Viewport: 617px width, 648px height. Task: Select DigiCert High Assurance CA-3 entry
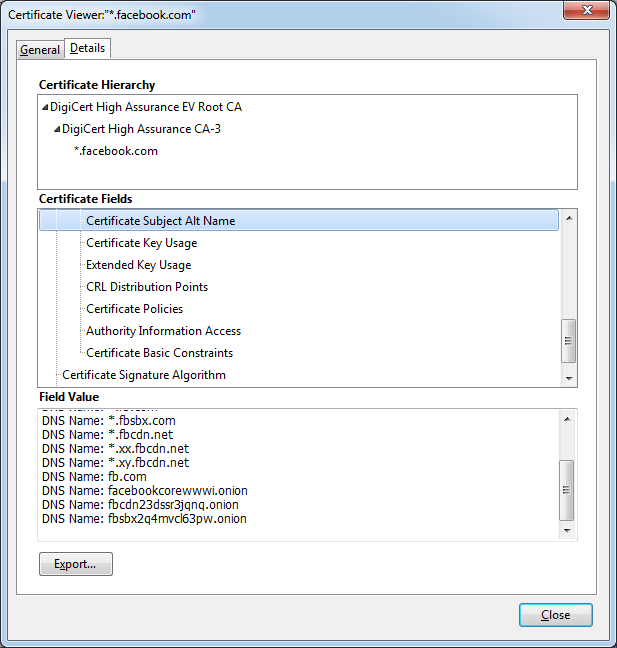click(141, 129)
